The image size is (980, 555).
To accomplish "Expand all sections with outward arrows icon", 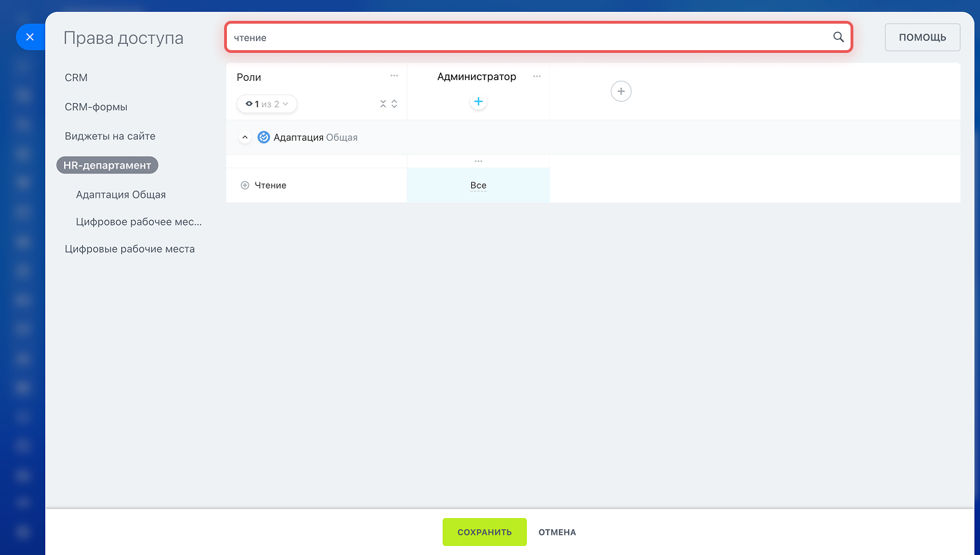I will (395, 104).
